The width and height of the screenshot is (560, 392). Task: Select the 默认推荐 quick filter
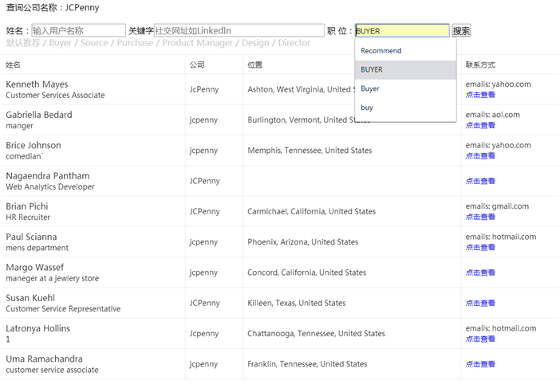coord(23,43)
